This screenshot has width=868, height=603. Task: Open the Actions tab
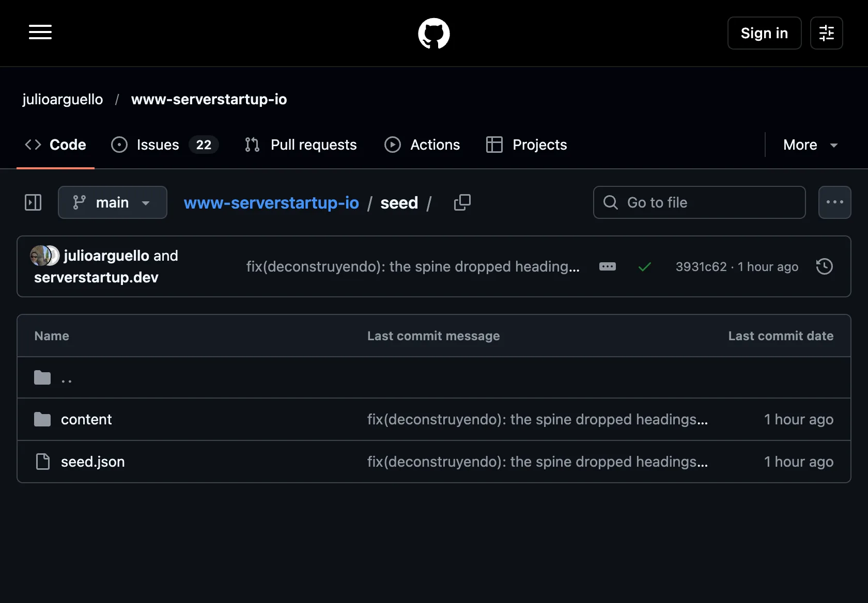422,145
